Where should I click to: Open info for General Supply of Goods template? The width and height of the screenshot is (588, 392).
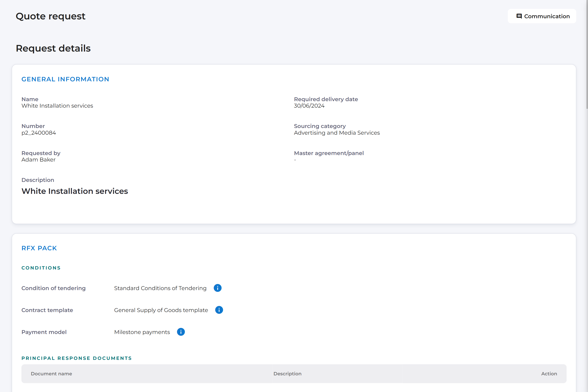coord(219,310)
